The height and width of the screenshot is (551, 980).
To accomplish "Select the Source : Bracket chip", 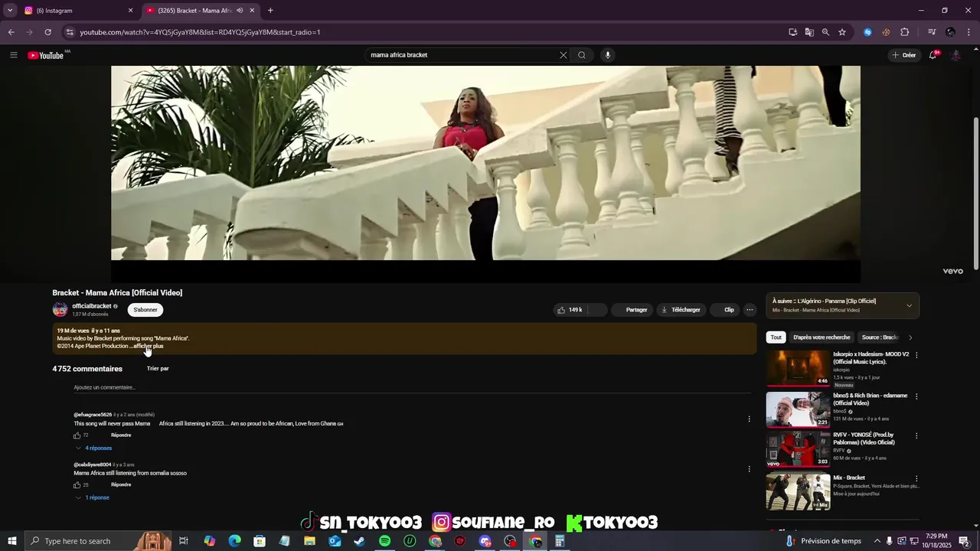I will point(880,337).
